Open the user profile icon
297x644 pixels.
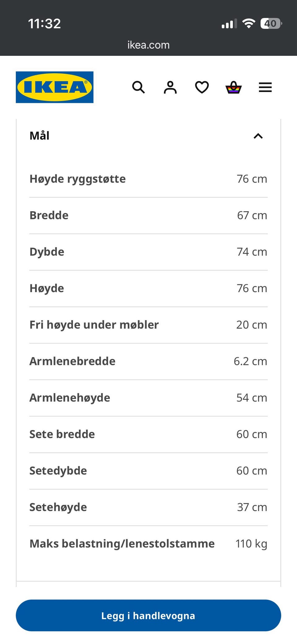[170, 87]
